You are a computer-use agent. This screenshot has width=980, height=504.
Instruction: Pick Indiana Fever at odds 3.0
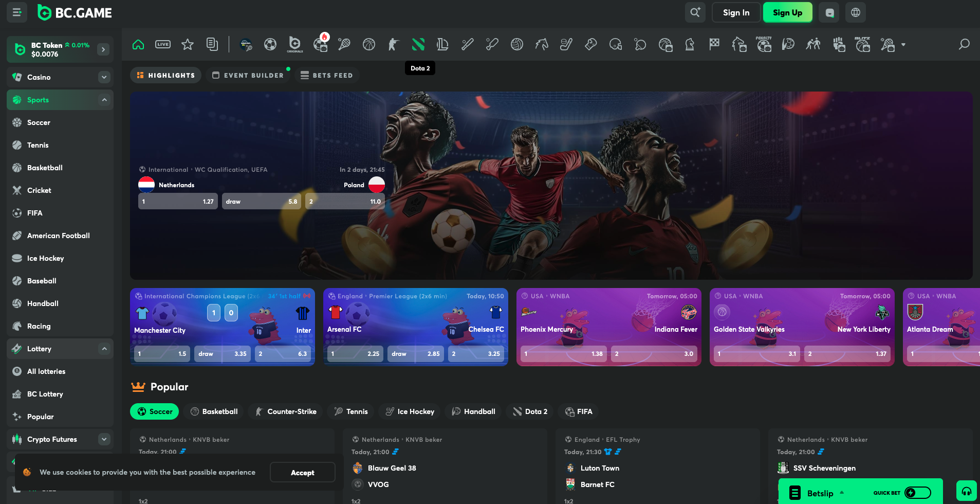pyautogui.click(x=654, y=354)
